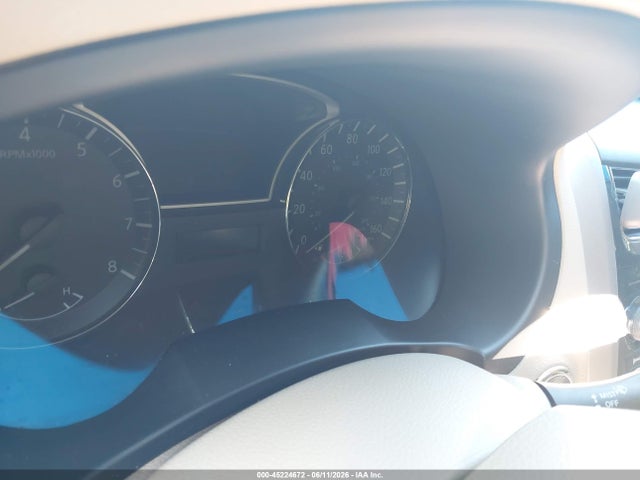
Task: Click the number 5 on tachometer
Action: [82, 150]
